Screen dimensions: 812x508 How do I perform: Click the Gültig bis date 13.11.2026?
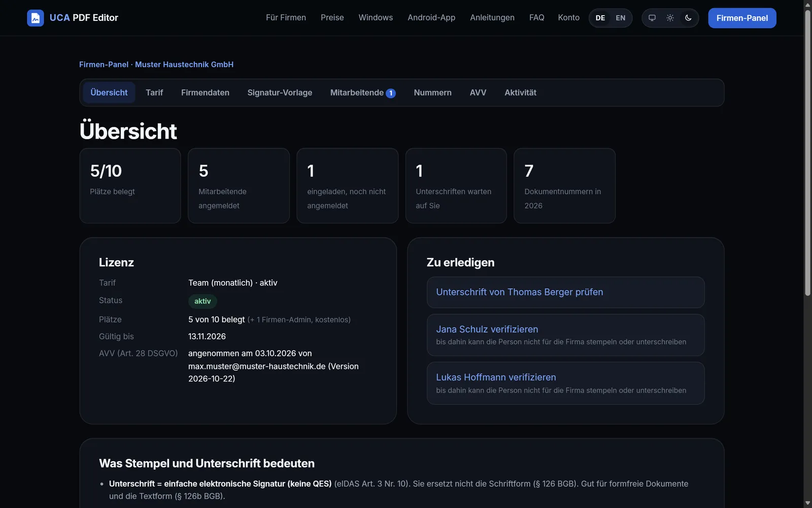tap(207, 336)
